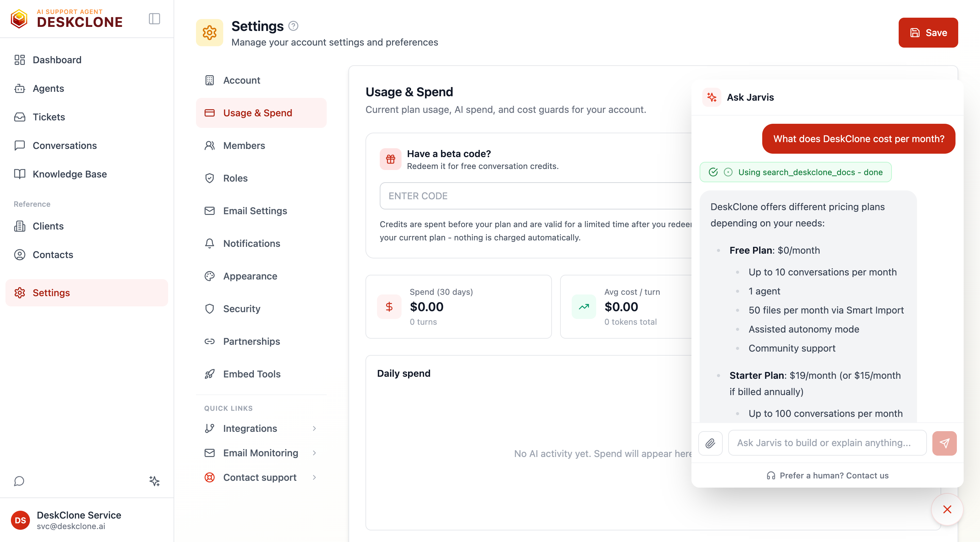Click the ENTER CODE beta code field
The width and height of the screenshot is (980, 542).
[x=536, y=196]
